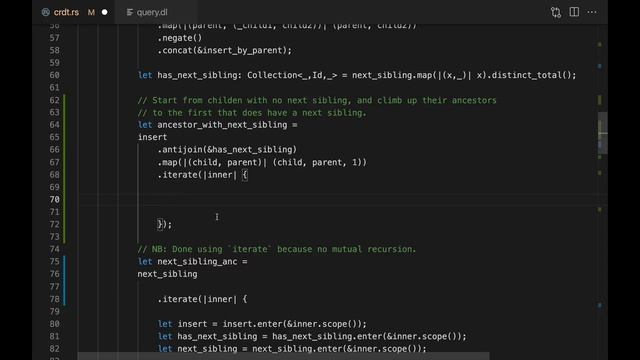640x360 pixels.
Task: Click the Rust file icon on crdt.rs tab
Action: click(x=46, y=12)
